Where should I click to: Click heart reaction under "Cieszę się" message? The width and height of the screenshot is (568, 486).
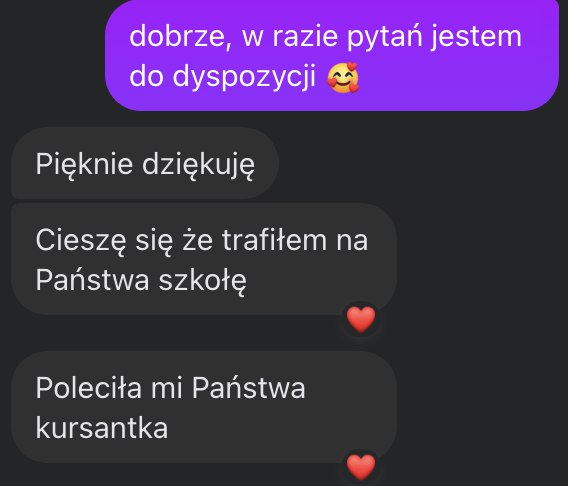pyautogui.click(x=361, y=319)
